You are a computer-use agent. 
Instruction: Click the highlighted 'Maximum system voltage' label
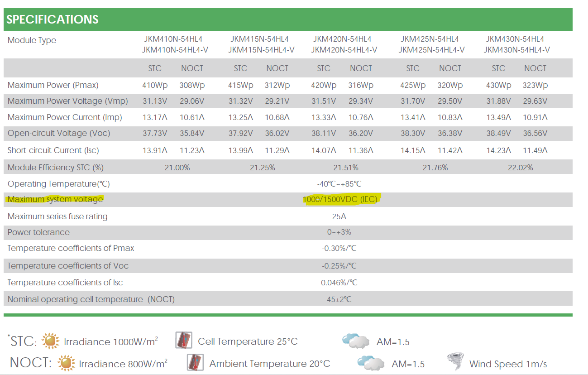(x=55, y=199)
